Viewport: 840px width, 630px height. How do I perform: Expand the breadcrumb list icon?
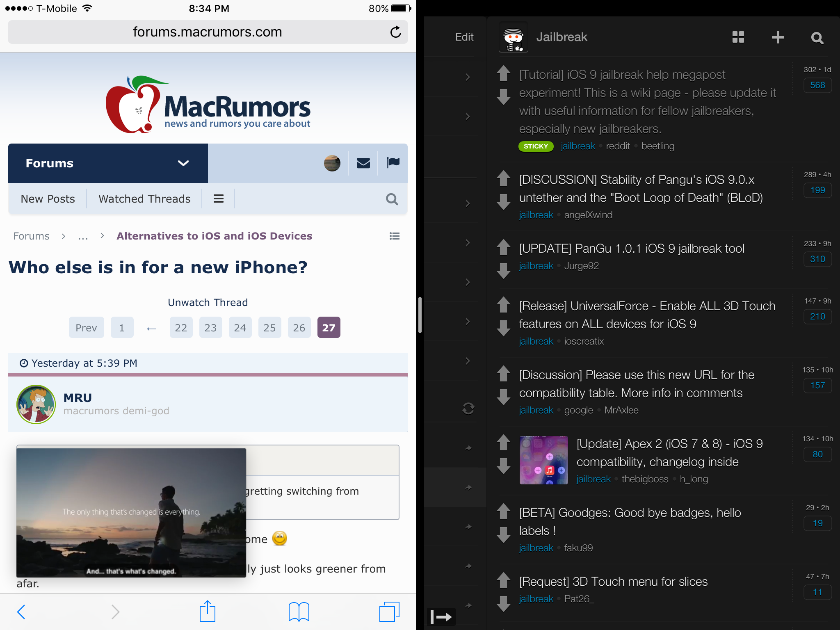pos(394,236)
